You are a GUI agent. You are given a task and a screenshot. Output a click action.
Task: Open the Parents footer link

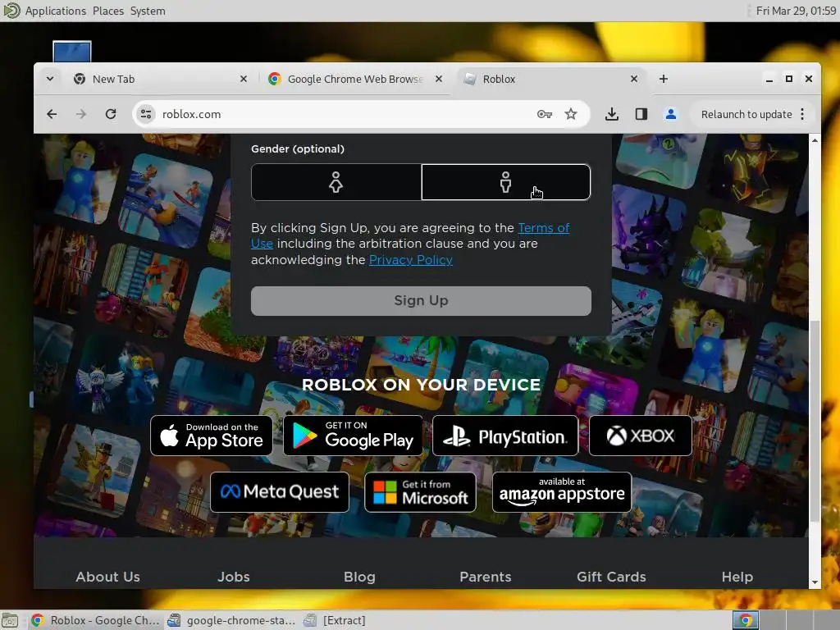tap(486, 577)
